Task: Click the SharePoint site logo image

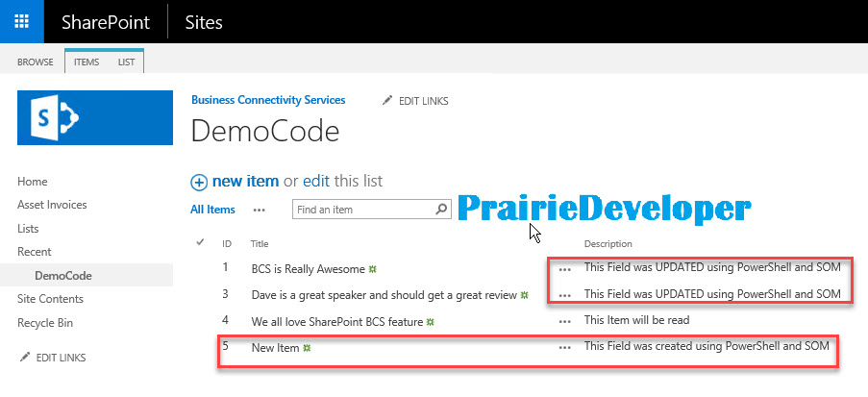Action: coord(94,117)
